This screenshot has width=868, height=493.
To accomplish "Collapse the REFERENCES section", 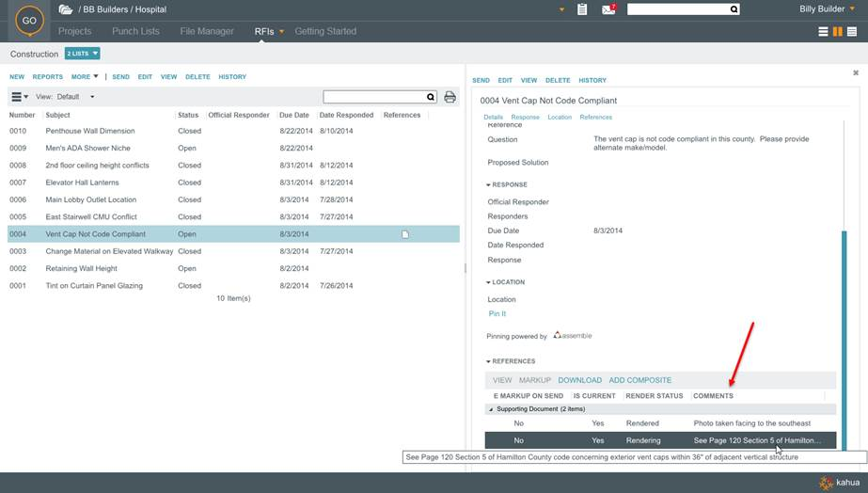I will 488,361.
